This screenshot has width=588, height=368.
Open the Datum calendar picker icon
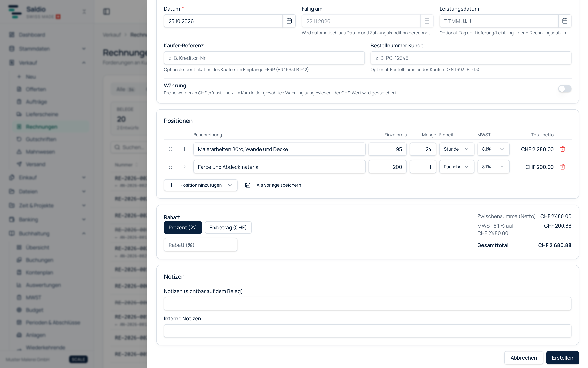point(289,21)
